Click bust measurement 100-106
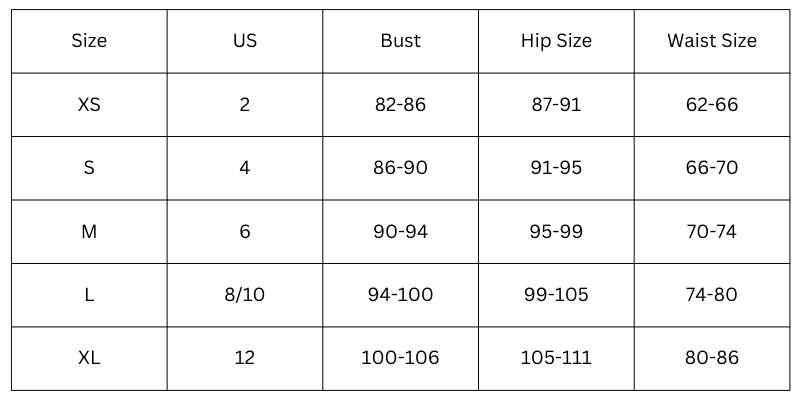Viewport: 800px width, 400px height. point(400,358)
